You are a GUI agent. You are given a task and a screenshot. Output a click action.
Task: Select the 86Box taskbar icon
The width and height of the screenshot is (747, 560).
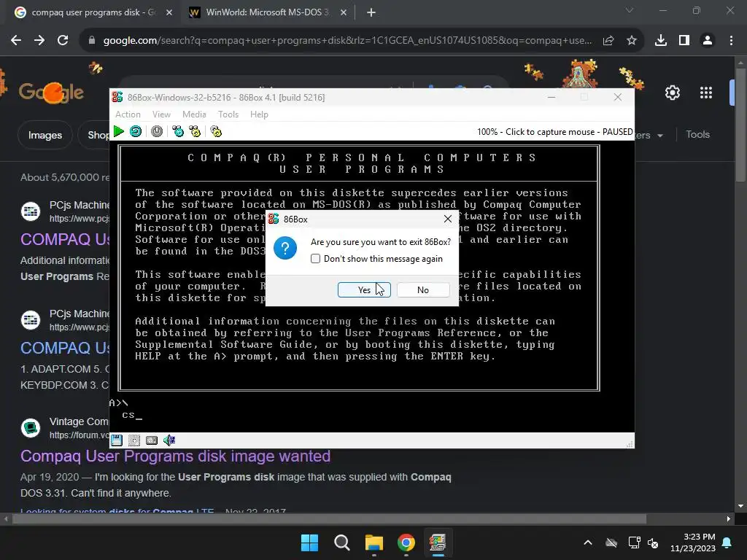point(438,542)
